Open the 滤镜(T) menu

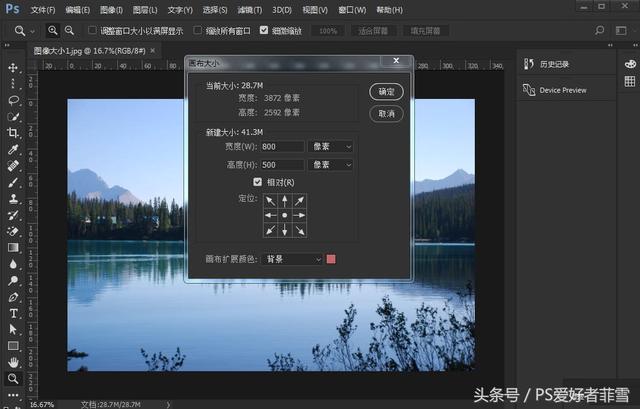[249, 10]
